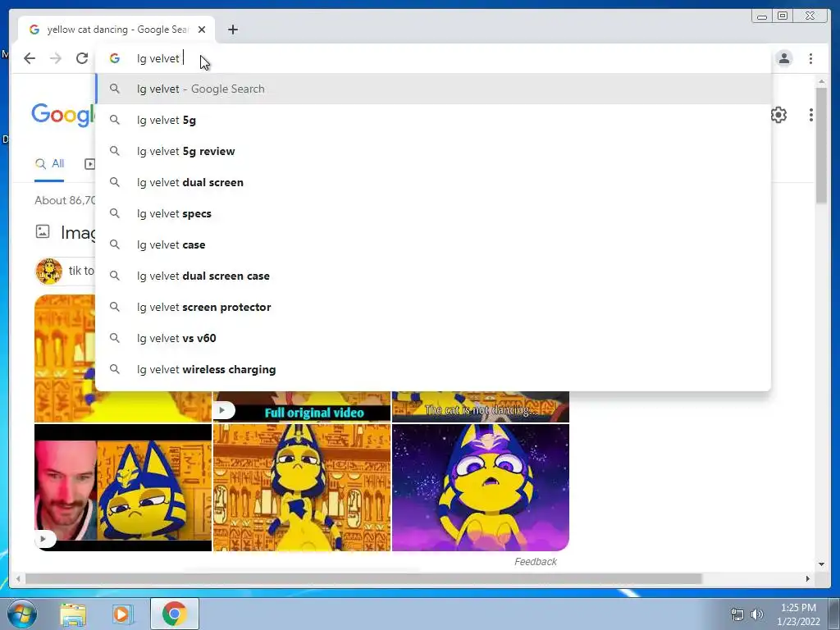840x630 pixels.
Task: Pick 'lg velvet screen protector' suggestion
Action: pyautogui.click(x=433, y=307)
